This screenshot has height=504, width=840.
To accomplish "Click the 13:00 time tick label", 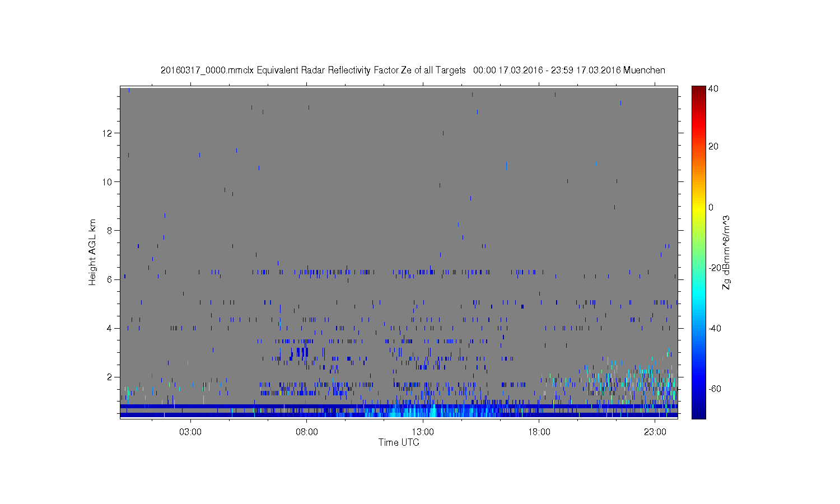I will point(423,432).
